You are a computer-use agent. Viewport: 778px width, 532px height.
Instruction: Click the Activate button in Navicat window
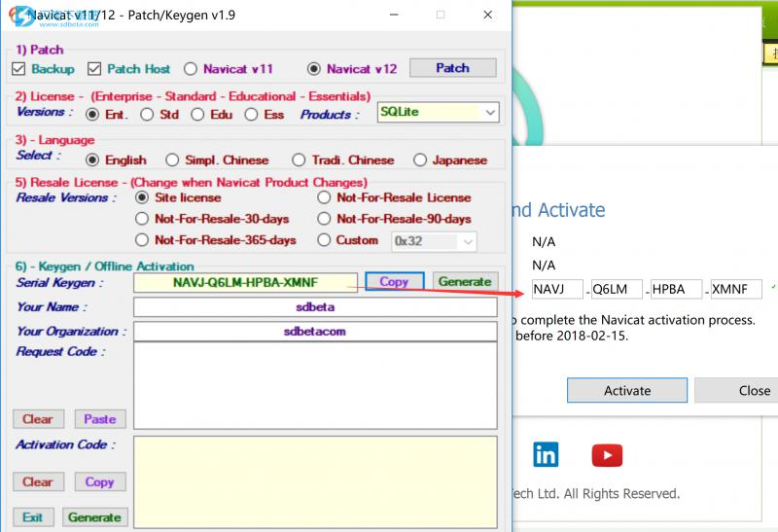click(627, 391)
